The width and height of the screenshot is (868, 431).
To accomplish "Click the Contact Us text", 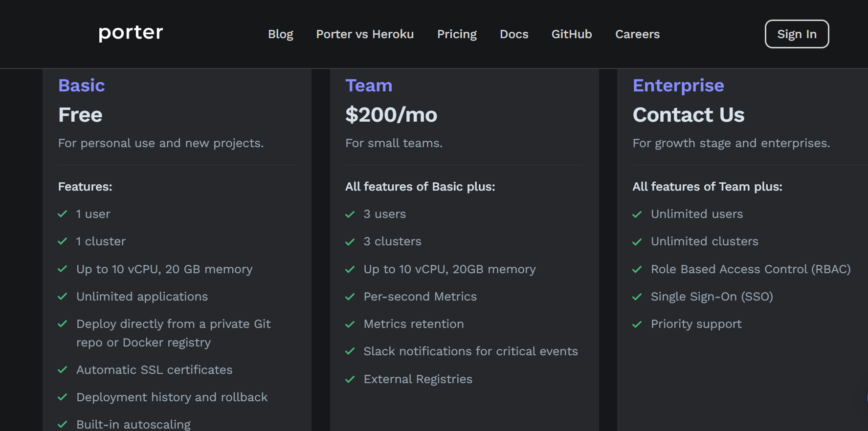I will (x=689, y=115).
